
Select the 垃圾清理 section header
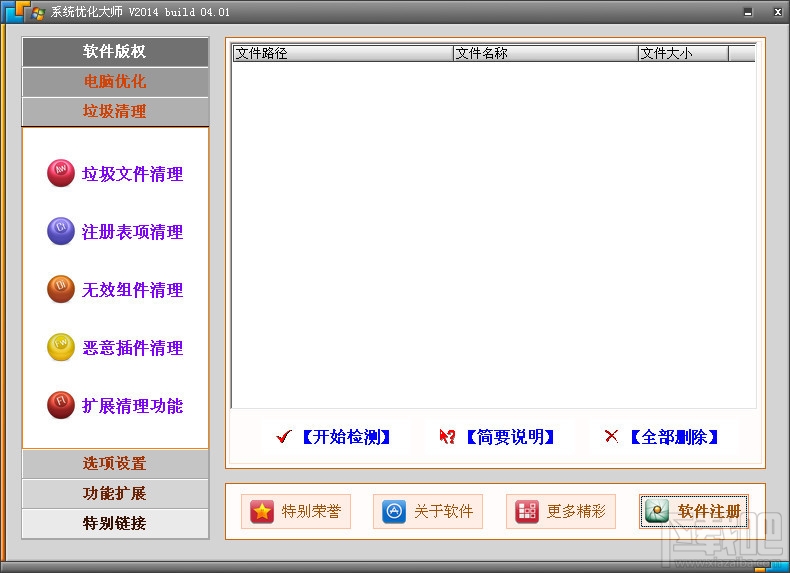point(115,111)
